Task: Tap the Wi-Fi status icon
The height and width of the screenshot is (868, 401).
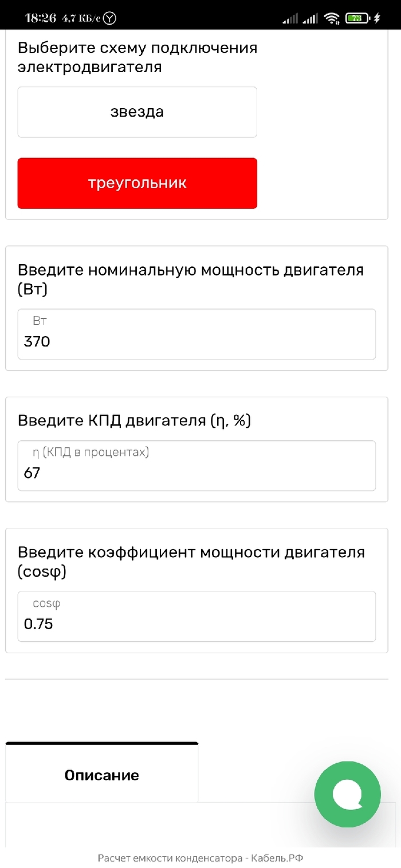Action: (331, 18)
